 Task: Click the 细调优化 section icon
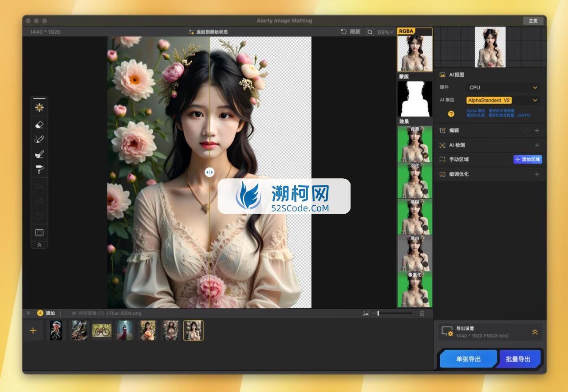tap(442, 174)
